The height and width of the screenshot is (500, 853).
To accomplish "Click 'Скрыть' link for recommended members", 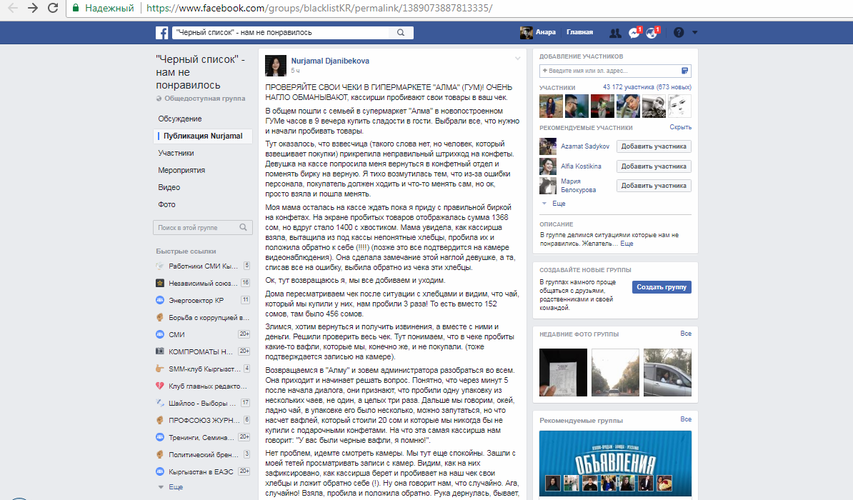I will 680,128.
